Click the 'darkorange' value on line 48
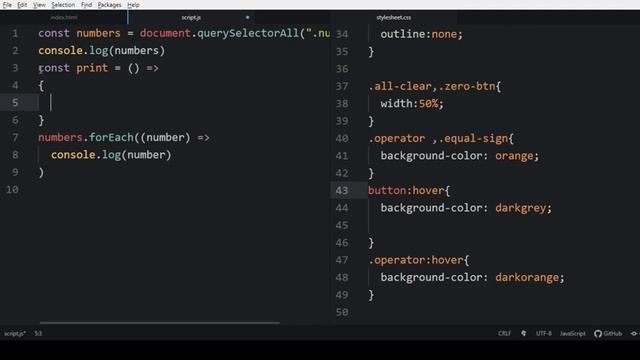The height and width of the screenshot is (360, 640). tap(527, 278)
